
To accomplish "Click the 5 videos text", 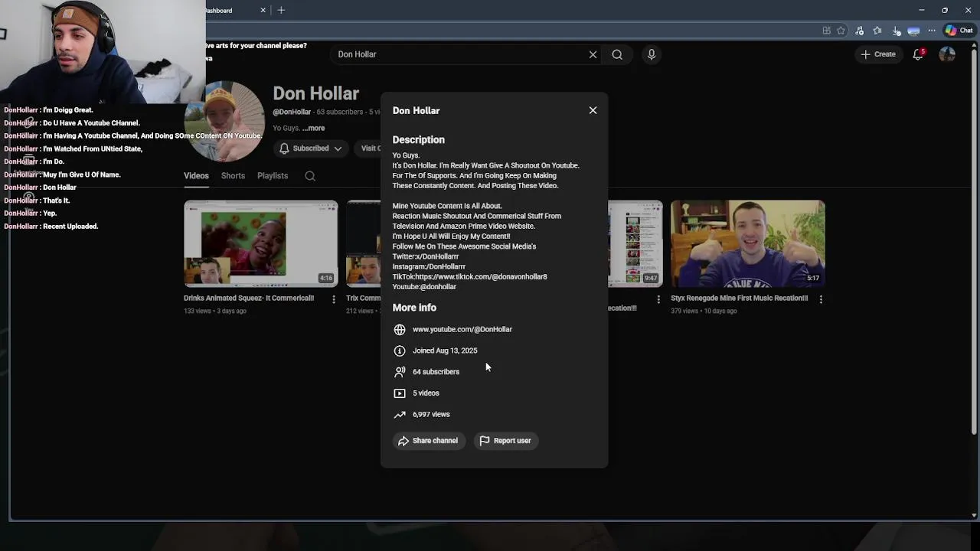I will (x=426, y=393).
